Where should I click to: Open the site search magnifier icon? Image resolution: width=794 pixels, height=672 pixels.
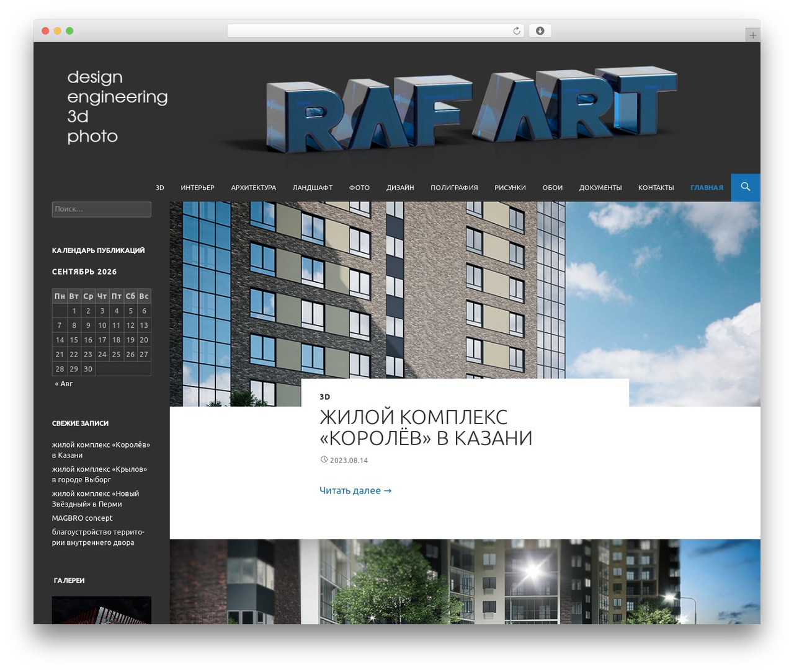746,187
